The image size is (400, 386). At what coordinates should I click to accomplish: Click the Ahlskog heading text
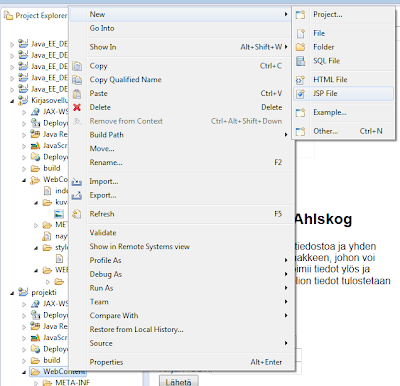click(323, 219)
